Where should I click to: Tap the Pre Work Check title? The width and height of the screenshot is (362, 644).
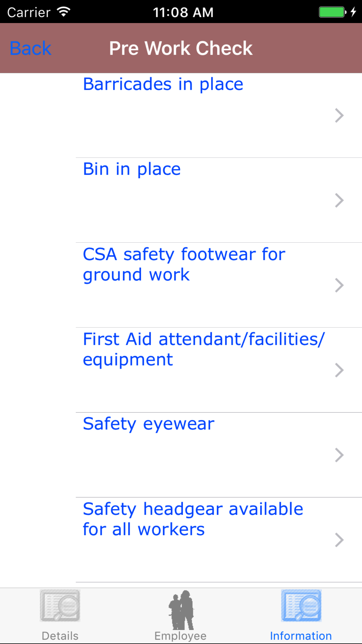[x=181, y=48]
